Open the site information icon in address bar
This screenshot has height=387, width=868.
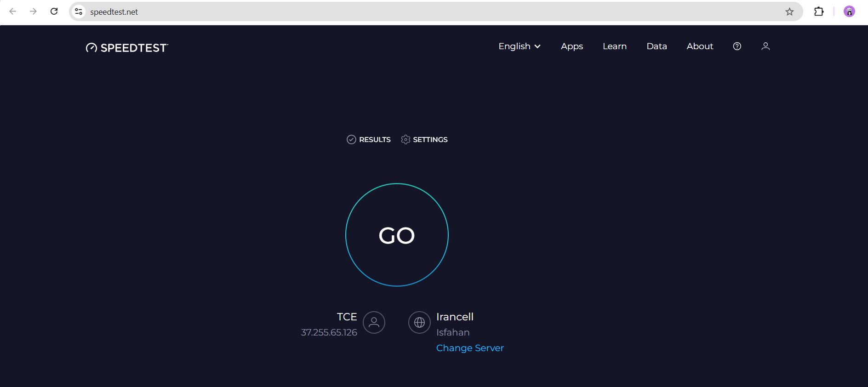[x=79, y=11]
